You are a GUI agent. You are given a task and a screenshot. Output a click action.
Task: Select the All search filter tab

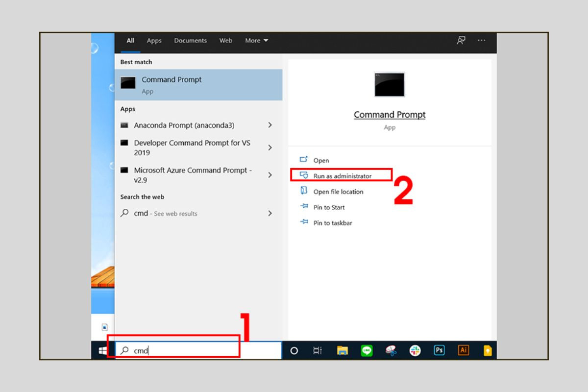130,41
